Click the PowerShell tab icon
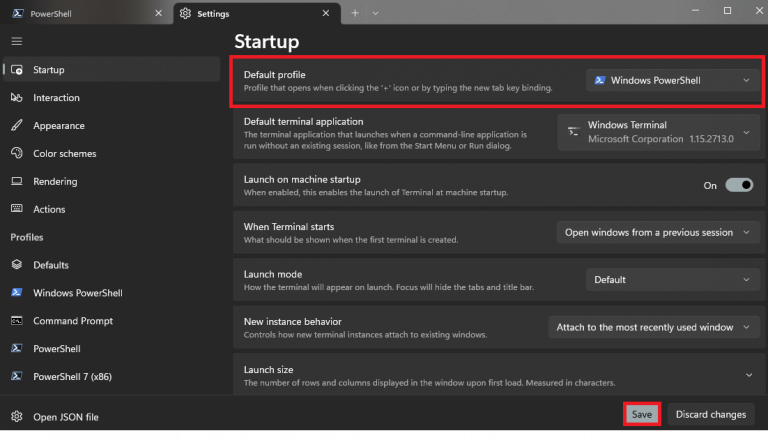The height and width of the screenshot is (440, 768). pyautogui.click(x=18, y=14)
